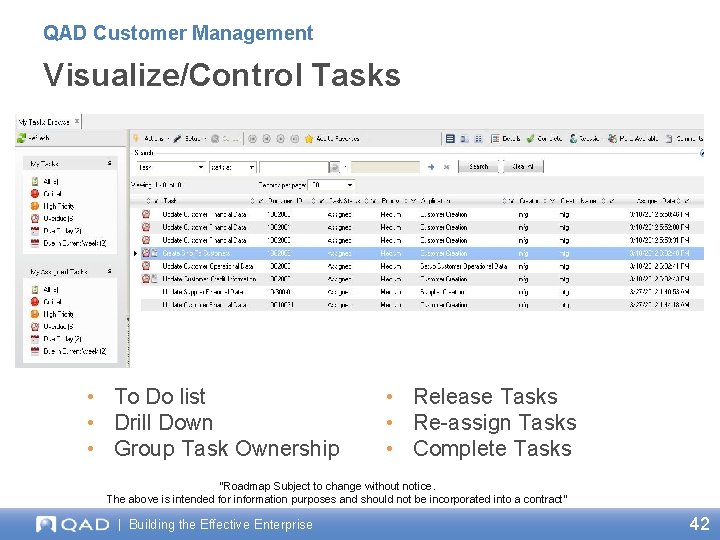Go to the next page of records
This screenshot has height=540, width=720.
(281, 139)
